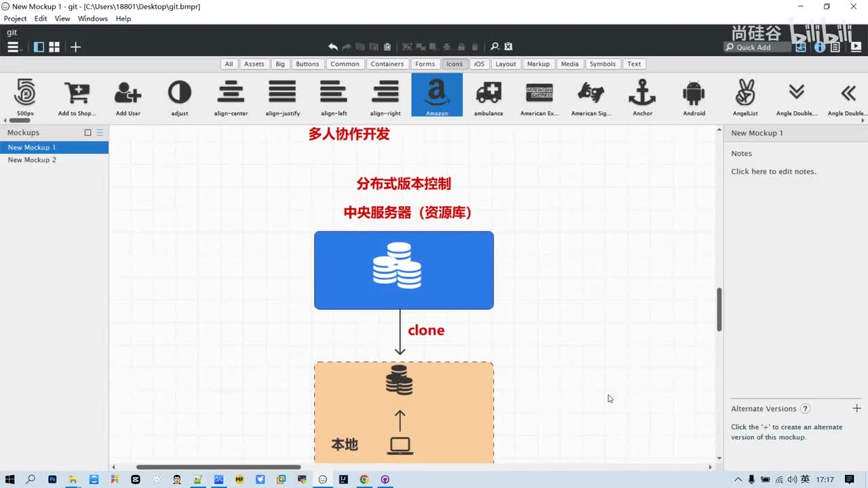The image size is (868, 488).
Task: Switch to mockup thumbnail grid view
Action: (x=54, y=47)
